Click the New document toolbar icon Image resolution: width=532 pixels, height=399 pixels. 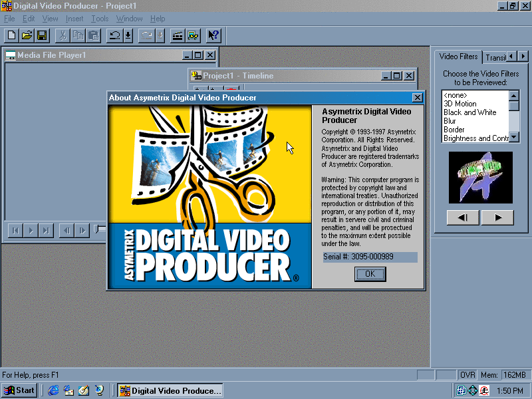pyautogui.click(x=11, y=36)
